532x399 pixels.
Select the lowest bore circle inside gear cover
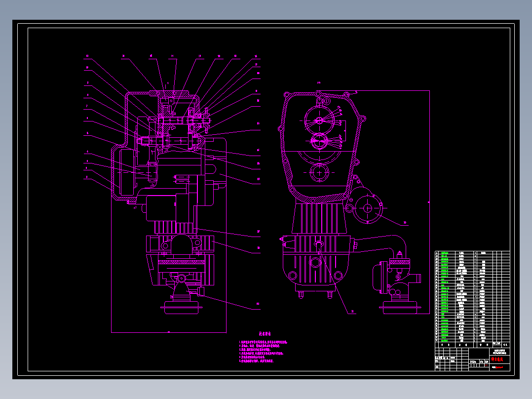[319, 172]
